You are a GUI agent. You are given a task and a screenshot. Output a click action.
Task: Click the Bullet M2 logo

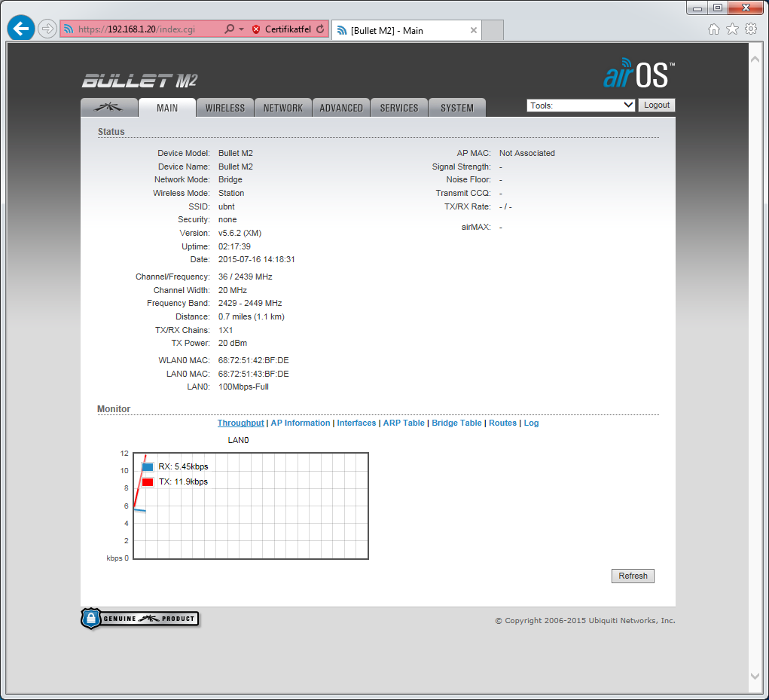[x=140, y=81]
